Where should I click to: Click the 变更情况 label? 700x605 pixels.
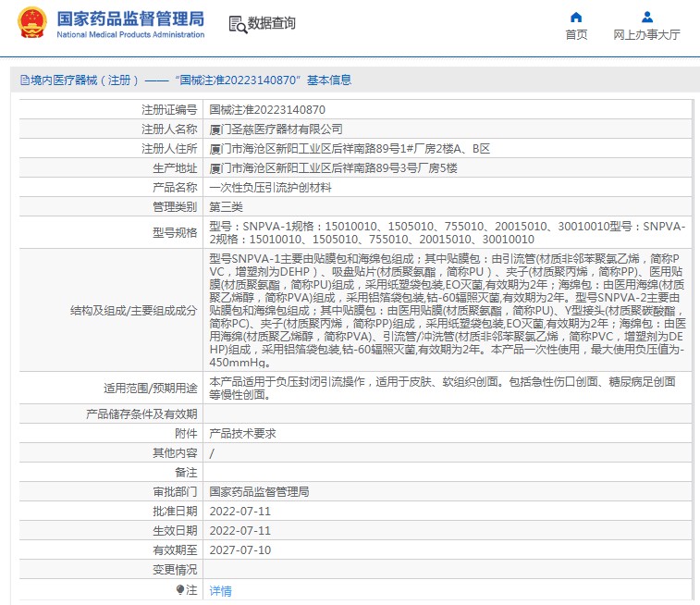coord(175,570)
